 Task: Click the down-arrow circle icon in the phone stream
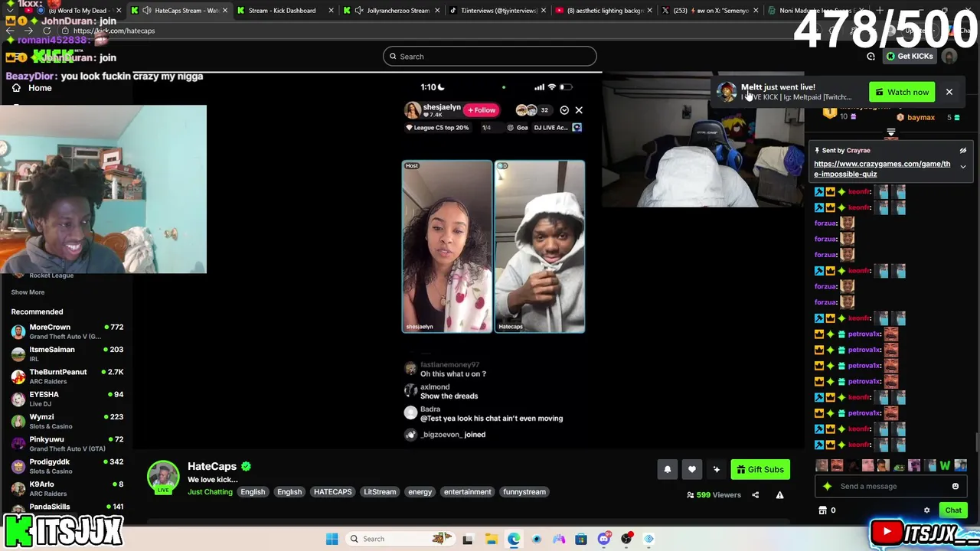(564, 110)
